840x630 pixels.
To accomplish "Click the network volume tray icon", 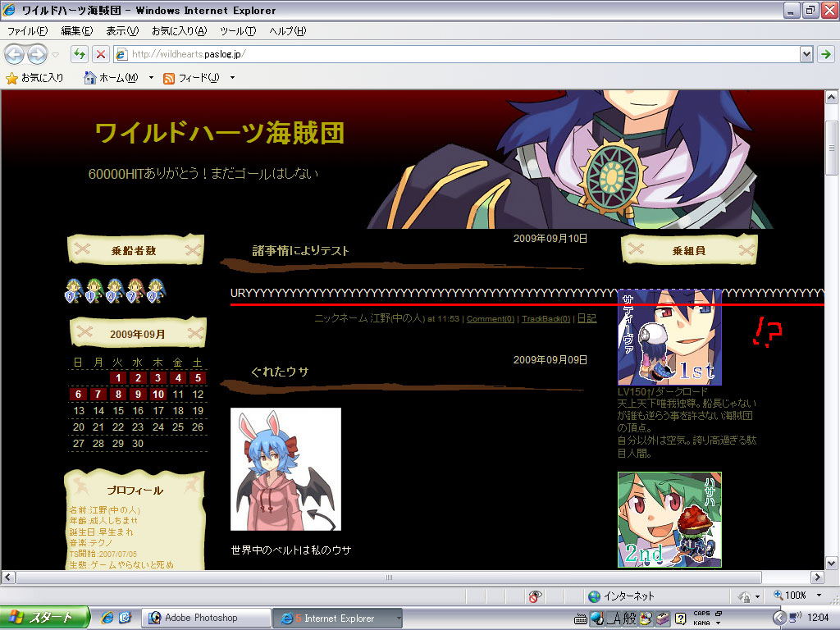I will [796, 618].
